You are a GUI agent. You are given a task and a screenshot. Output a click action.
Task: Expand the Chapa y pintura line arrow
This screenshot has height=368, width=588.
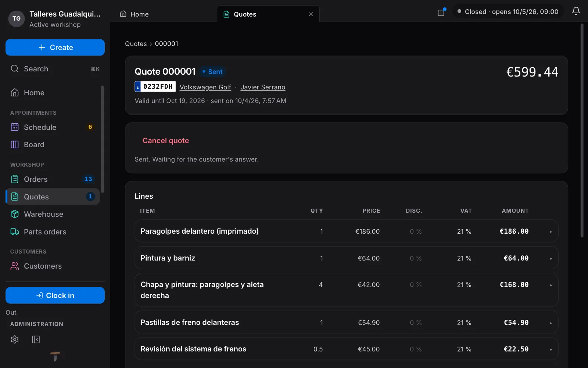551,285
